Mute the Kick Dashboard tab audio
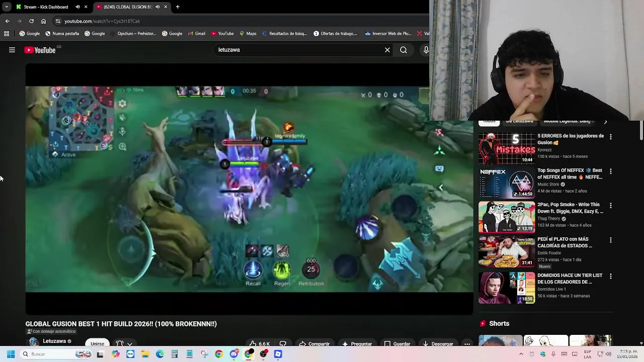 77,7
